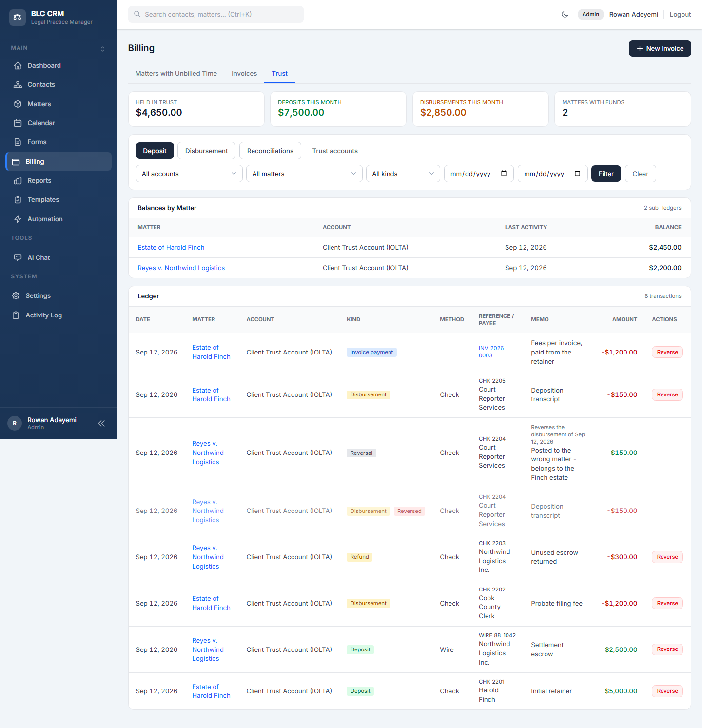Screen dimensions: 702x728
Task: Click the Disbursement button
Action: tap(207, 151)
